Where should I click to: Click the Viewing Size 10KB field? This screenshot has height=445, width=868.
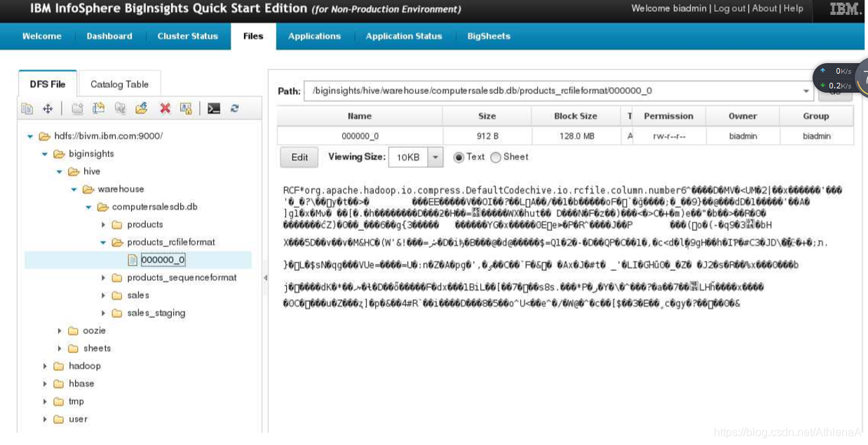click(409, 157)
